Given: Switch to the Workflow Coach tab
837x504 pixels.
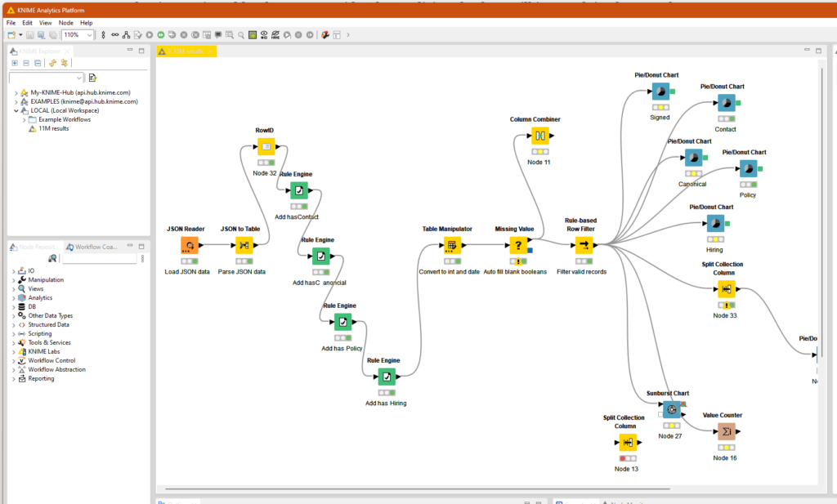Looking at the screenshot, I should pyautogui.click(x=92, y=247).
